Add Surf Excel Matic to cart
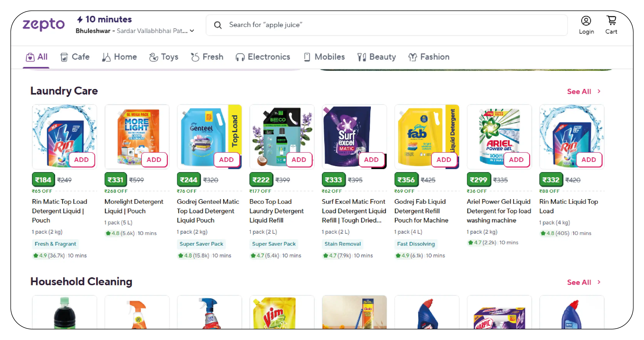This screenshot has width=644, height=340. pyautogui.click(x=371, y=160)
